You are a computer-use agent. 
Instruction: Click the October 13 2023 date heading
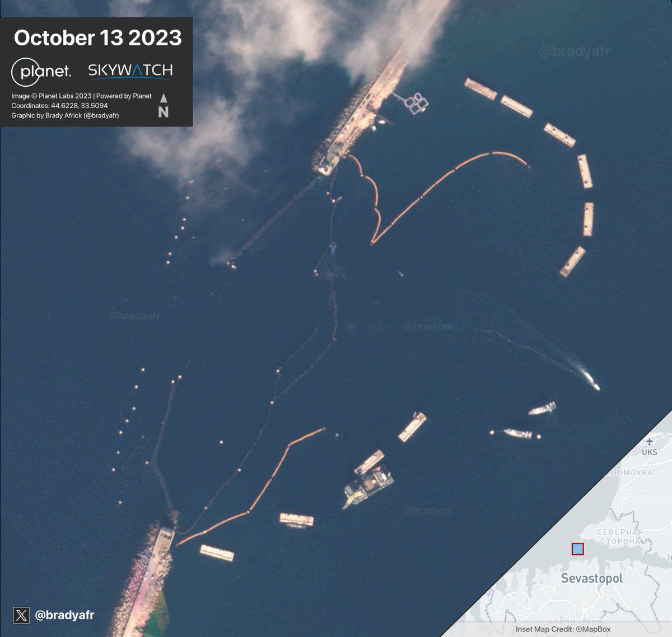pos(97,38)
